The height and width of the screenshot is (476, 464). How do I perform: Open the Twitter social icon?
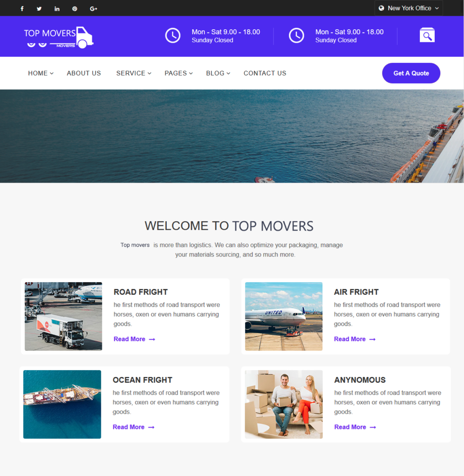coord(39,8)
